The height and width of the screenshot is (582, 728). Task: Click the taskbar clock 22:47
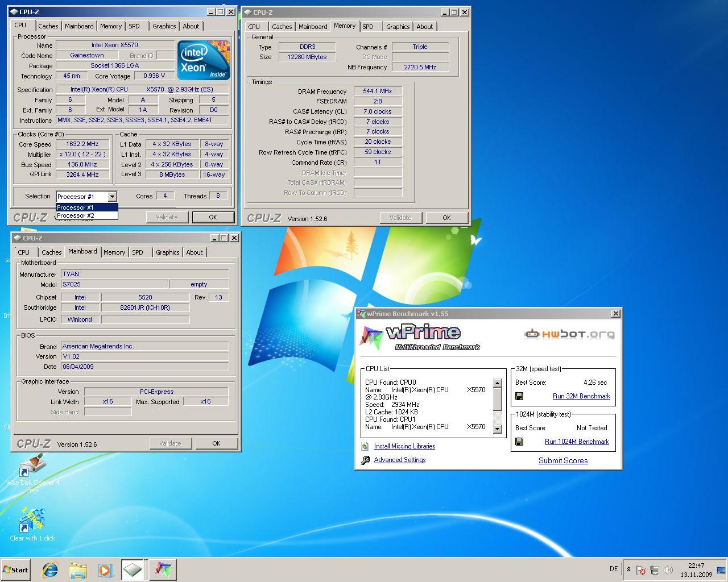pos(696,566)
